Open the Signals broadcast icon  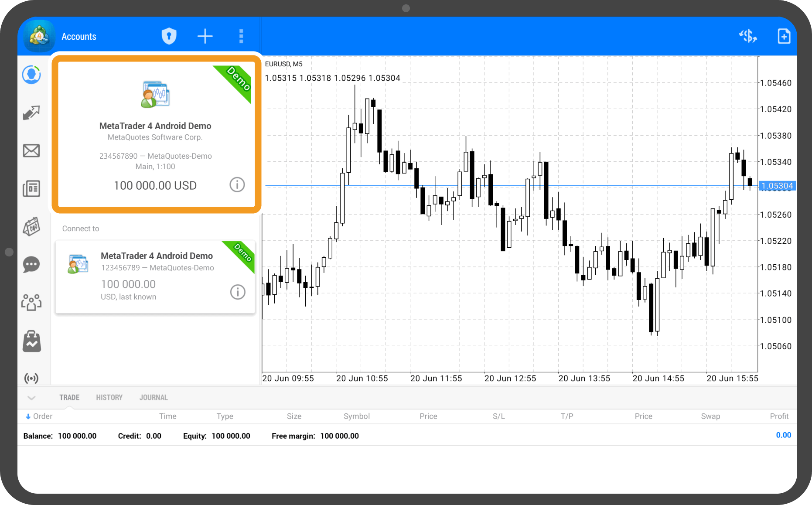tap(31, 378)
